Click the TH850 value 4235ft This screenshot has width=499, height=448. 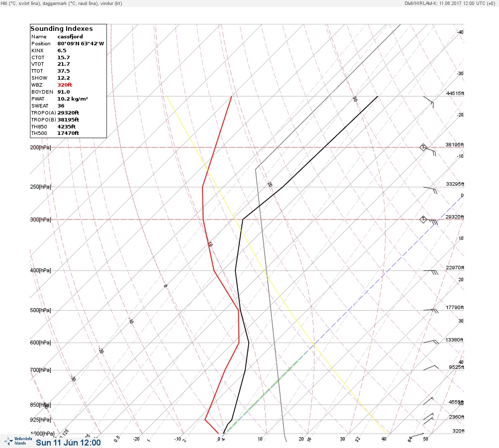coord(66,127)
